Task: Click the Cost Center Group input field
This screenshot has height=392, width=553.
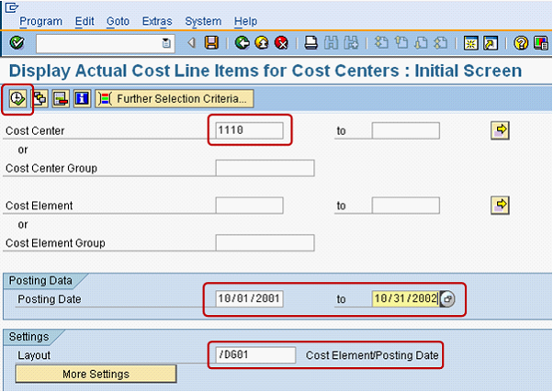Action: pyautogui.click(x=265, y=168)
